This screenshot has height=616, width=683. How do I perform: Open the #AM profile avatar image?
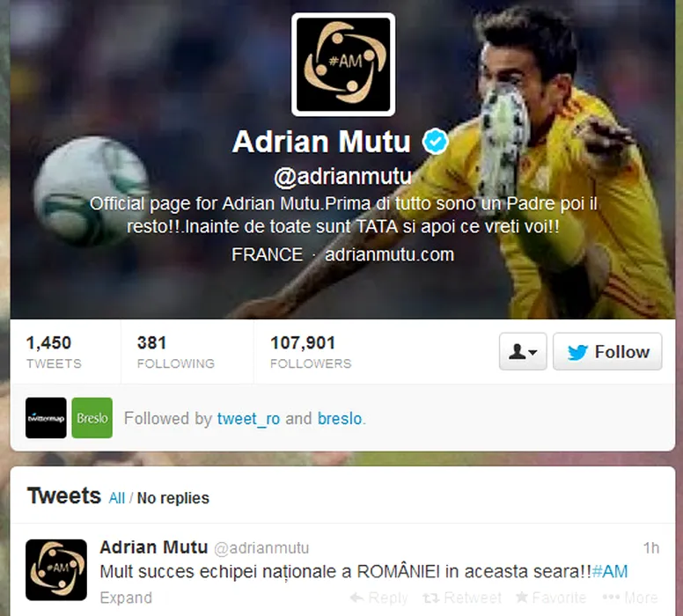click(x=343, y=64)
